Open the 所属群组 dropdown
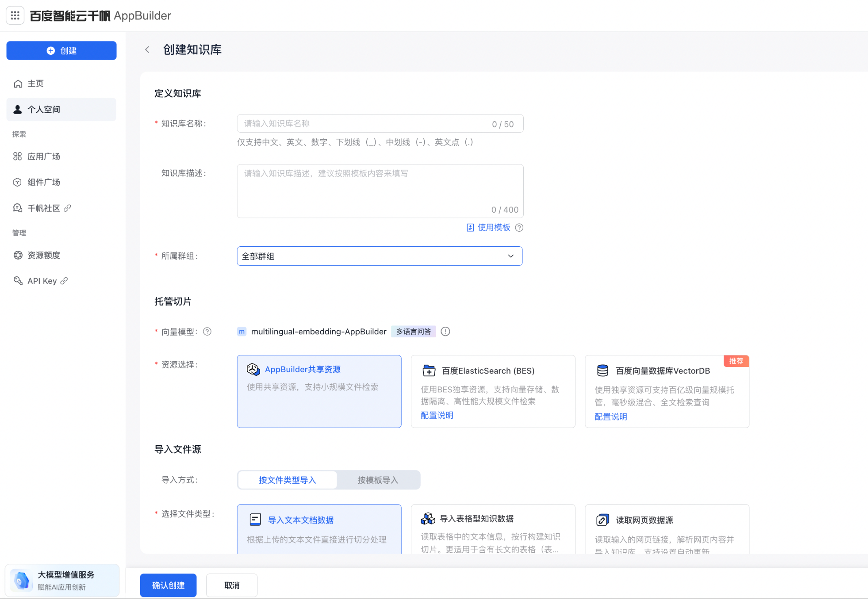 [380, 256]
